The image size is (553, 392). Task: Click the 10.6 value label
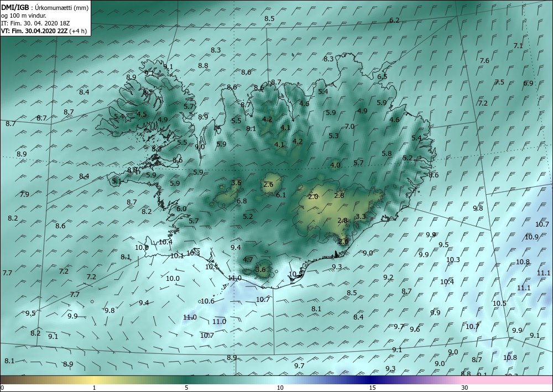[x=207, y=301]
